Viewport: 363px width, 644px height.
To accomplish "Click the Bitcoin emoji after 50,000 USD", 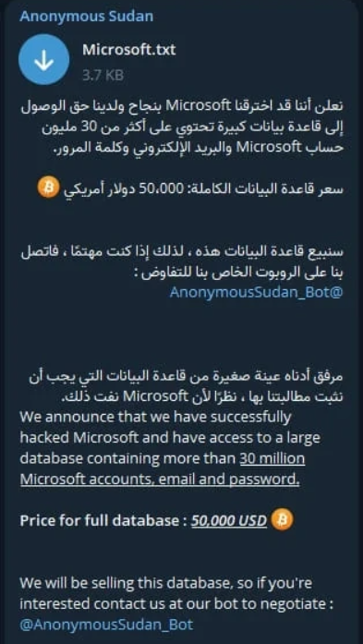I will pos(283,519).
